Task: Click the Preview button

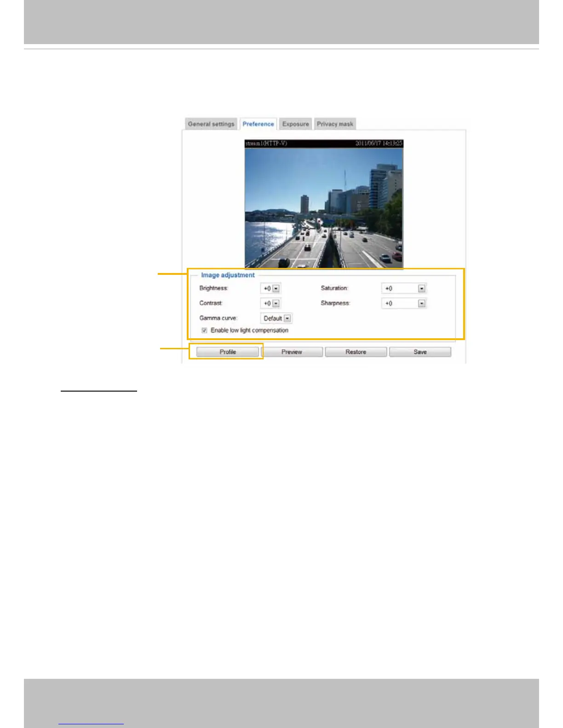Action: (x=292, y=352)
